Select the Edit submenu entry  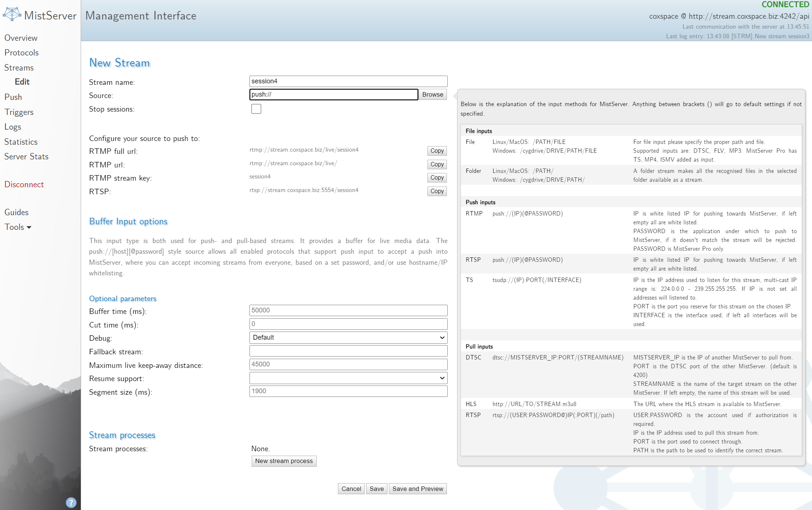[x=22, y=82]
